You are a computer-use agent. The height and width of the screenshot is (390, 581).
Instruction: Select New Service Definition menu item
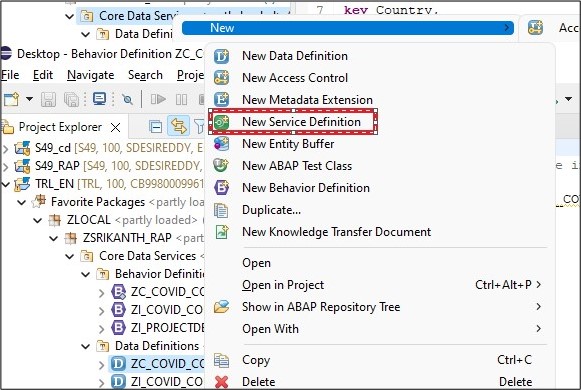tap(301, 122)
